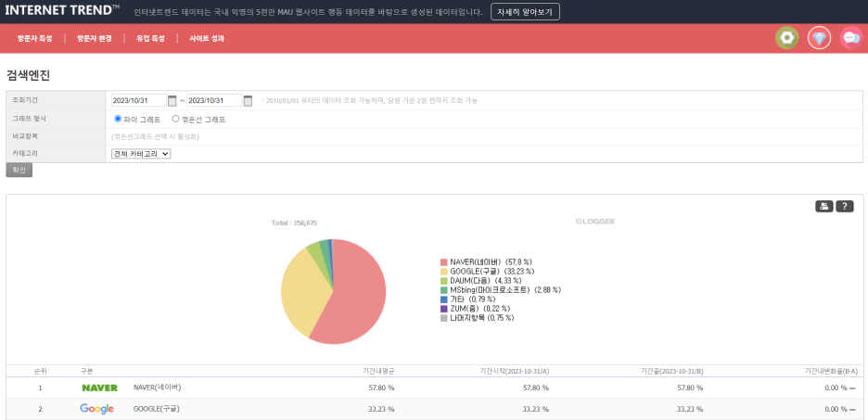Viewport: 868px width, 420px height.
Task: Select 꺾은선 그래프 radio button
Action: tap(175, 119)
